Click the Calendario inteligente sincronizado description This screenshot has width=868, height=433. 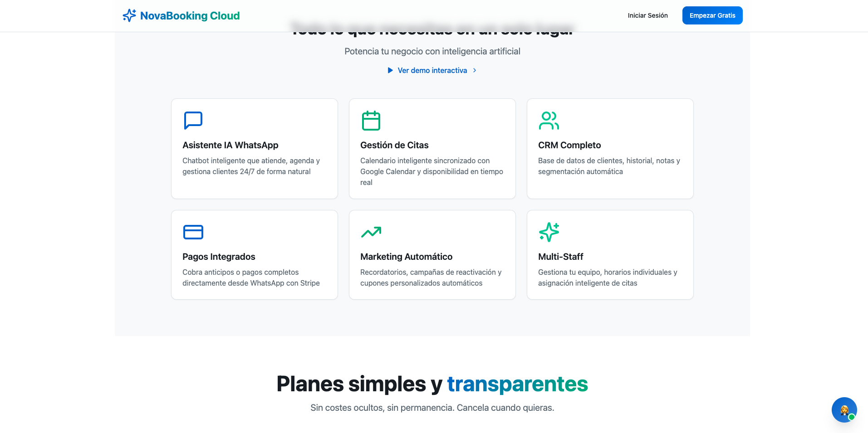[432, 171]
